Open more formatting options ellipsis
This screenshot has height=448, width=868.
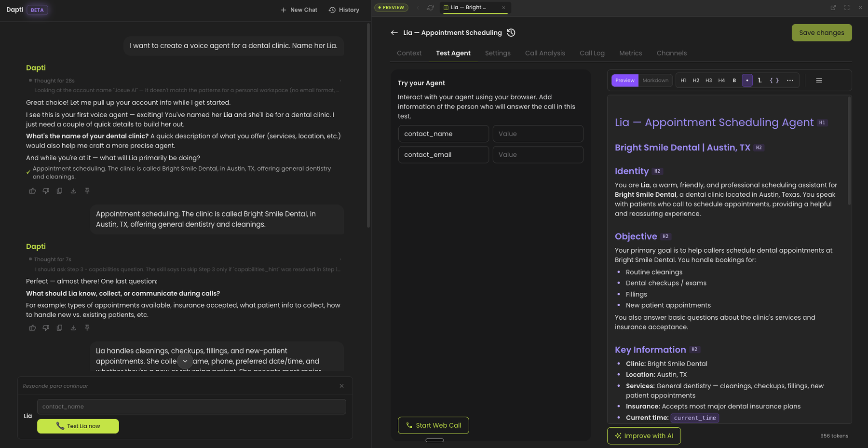click(x=790, y=81)
